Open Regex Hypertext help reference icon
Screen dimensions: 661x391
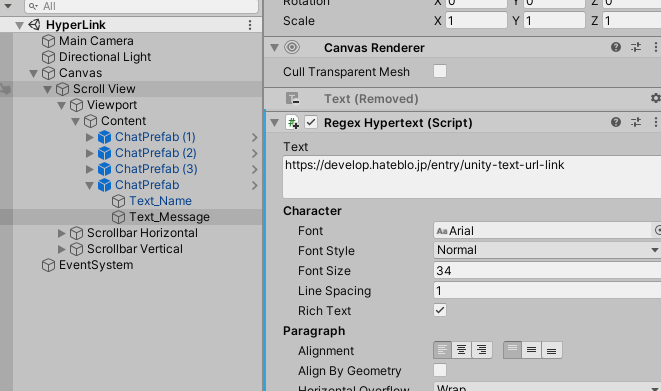pyautogui.click(x=616, y=122)
